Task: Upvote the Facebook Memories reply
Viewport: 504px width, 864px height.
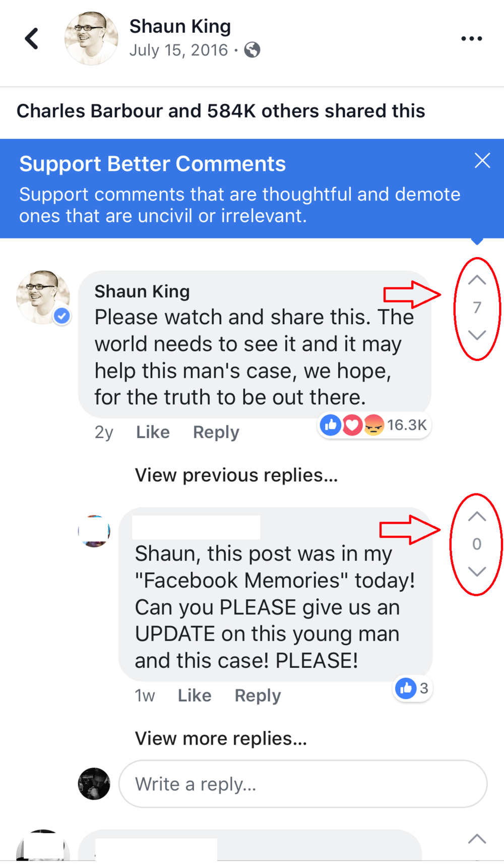Action: [x=477, y=517]
